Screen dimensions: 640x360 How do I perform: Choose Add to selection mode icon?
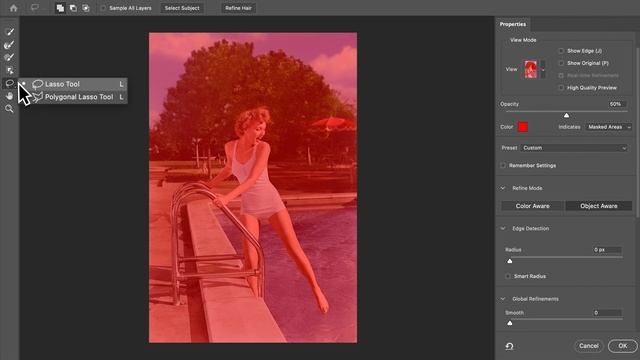pos(60,8)
